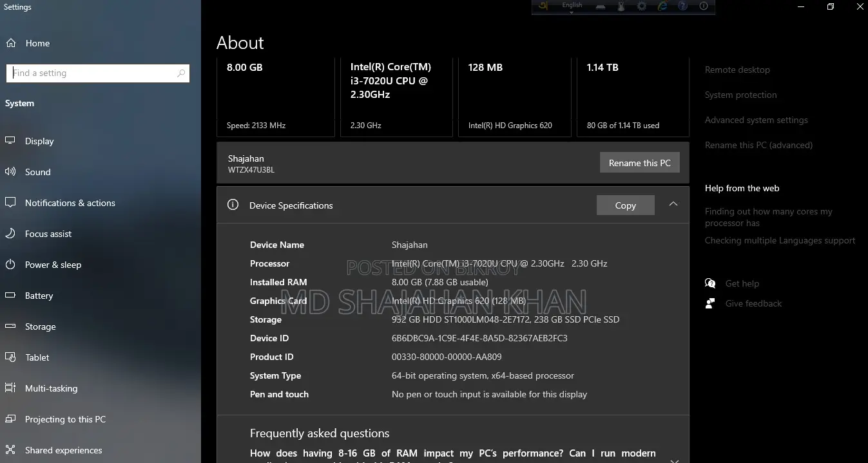Click the Storage value '932 GB HDD ST1000LM048'

[x=505, y=319]
